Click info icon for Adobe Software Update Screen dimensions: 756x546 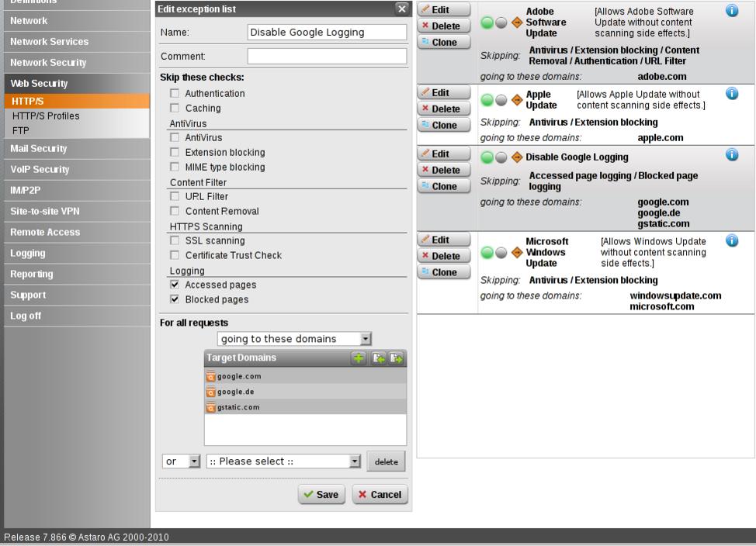tap(731, 10)
